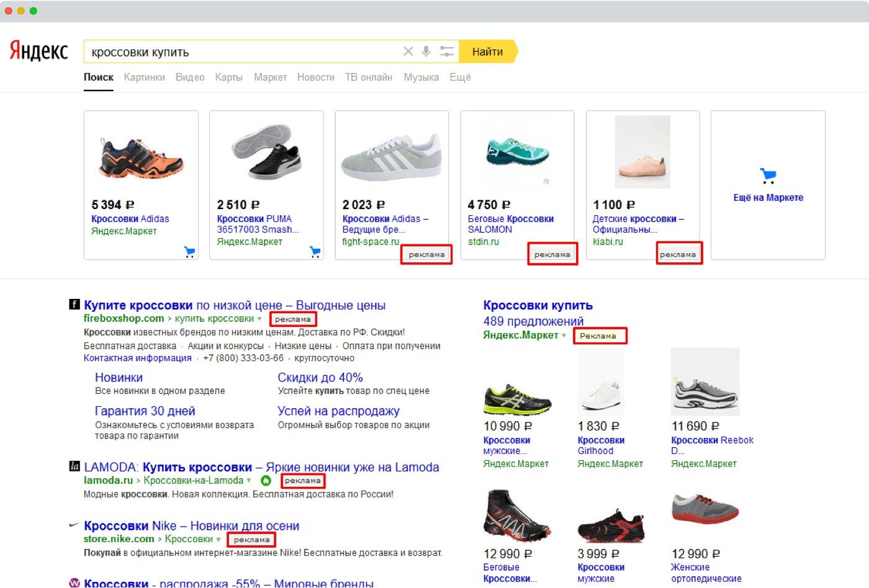The width and height of the screenshot is (869, 588).
Task: Open gray-red orthopedic shoe thumbnail
Action: pos(705,509)
